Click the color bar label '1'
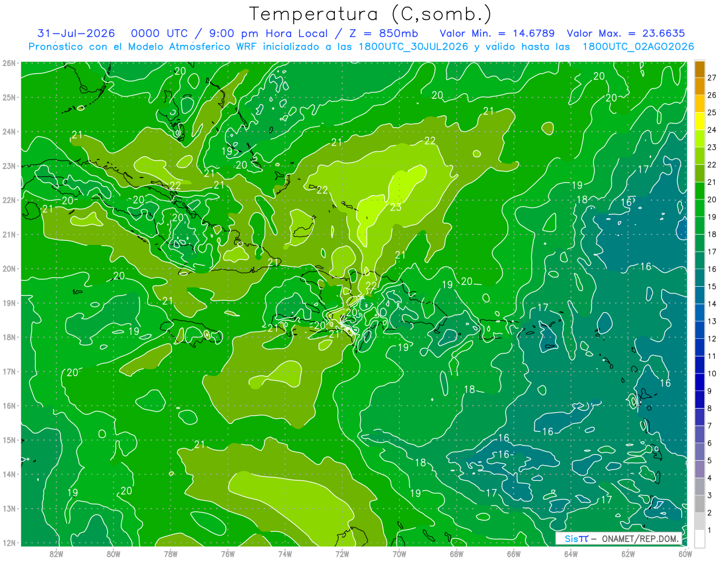The height and width of the screenshot is (562, 728). tap(710, 530)
